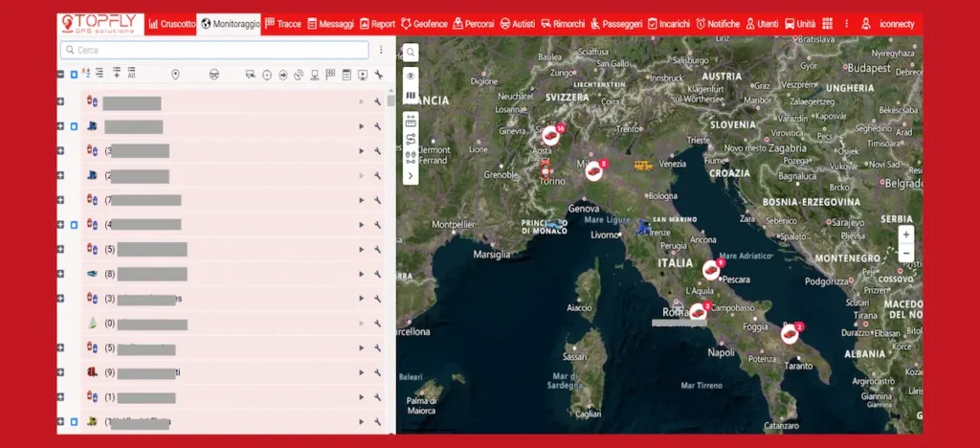This screenshot has width=980, height=448.
Task: Open the vertical dots menu in the top bar
Action: click(846, 24)
